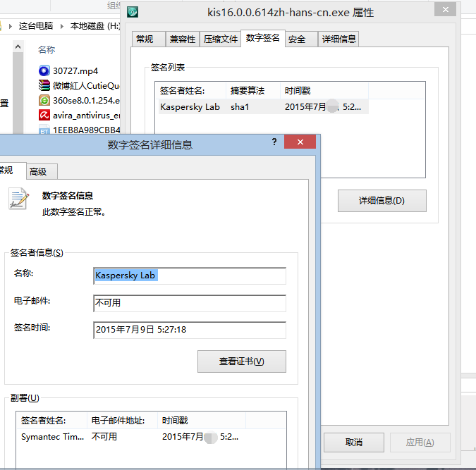Switch to the 常规 tab in properties window
This screenshot has width=476, height=470.
[149, 39]
